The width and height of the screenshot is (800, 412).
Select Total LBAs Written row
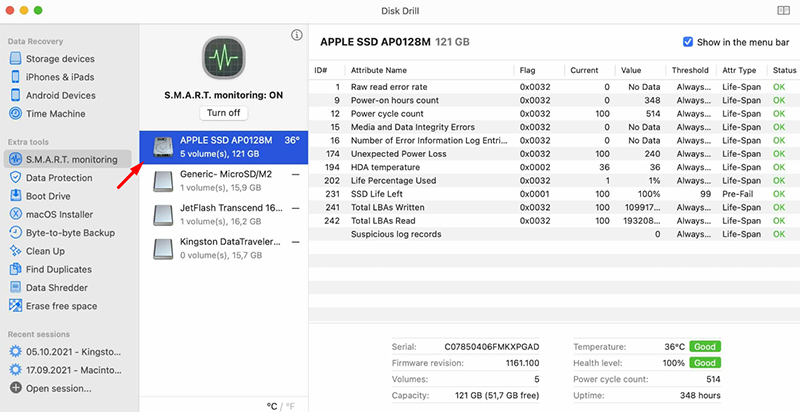[x=554, y=208]
